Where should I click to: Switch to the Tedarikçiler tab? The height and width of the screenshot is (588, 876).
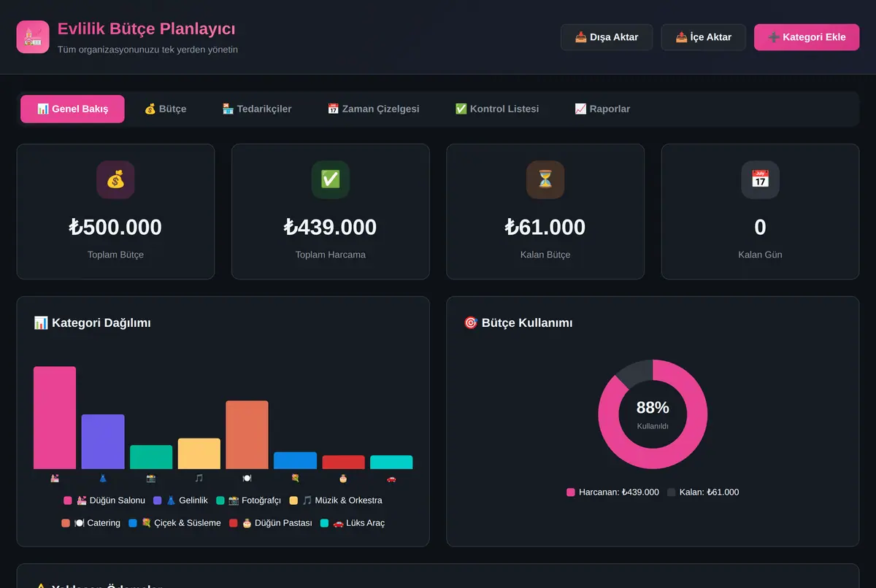tap(257, 109)
